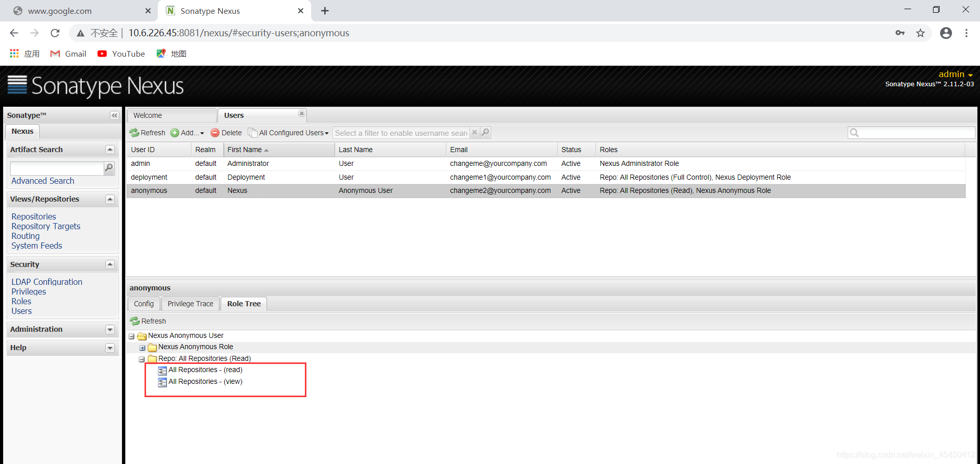The height and width of the screenshot is (464, 980).
Task: Click the browser back arrow
Action: click(x=14, y=33)
